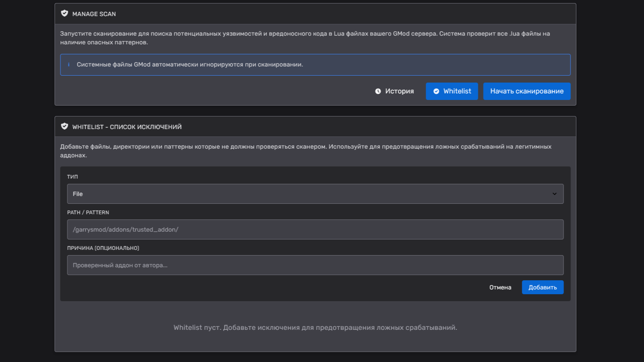This screenshot has width=644, height=362.
Task: Click the PATH / PATTERN field label
Action: (88, 213)
